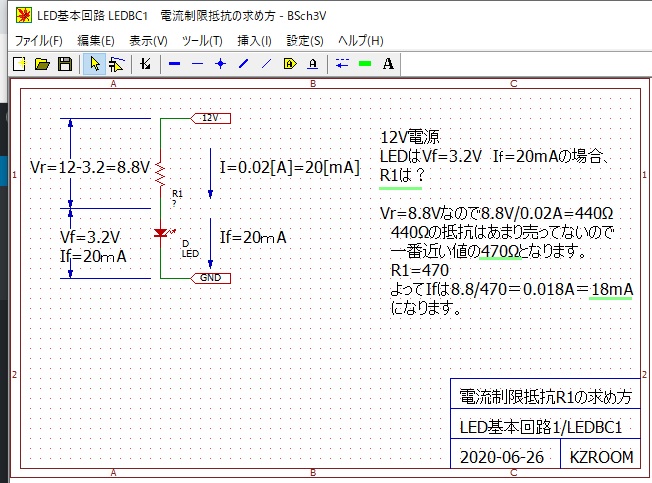Click the 12V tag in schematic

(210, 118)
